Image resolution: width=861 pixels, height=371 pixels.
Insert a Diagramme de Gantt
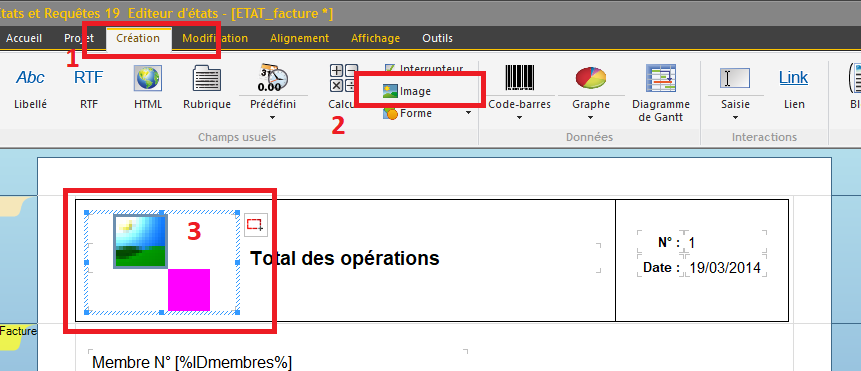[x=661, y=93]
